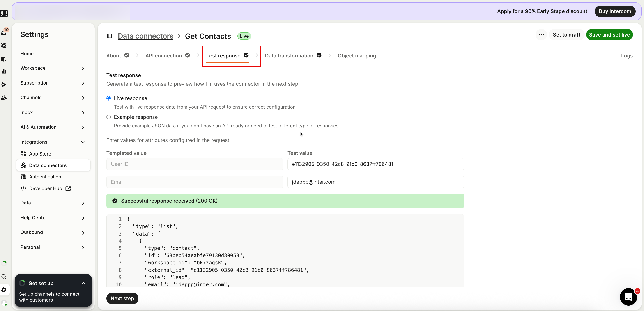
Task: Click the Email test value field
Action: point(375,182)
